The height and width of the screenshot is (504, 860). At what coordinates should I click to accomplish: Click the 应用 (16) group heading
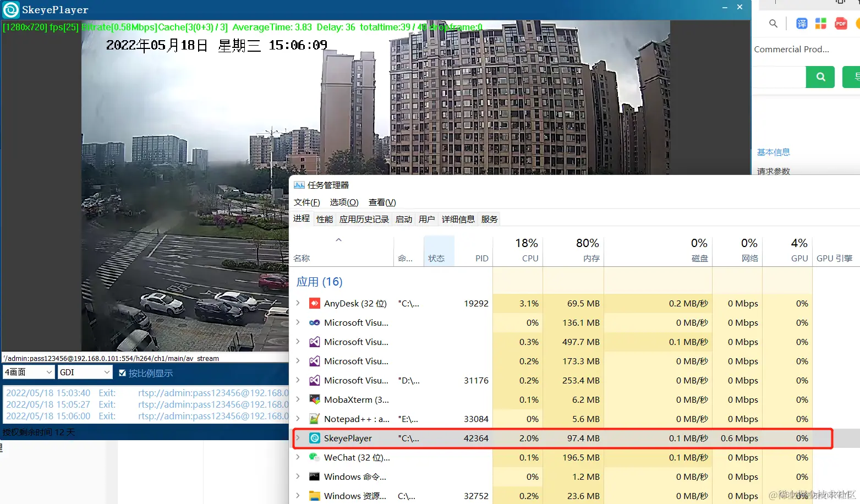click(x=319, y=282)
